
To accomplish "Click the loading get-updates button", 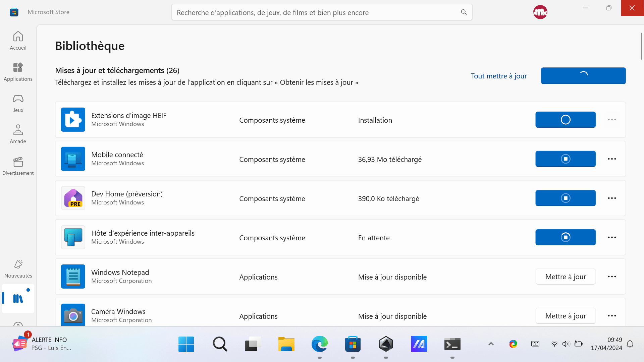I will 583,76.
